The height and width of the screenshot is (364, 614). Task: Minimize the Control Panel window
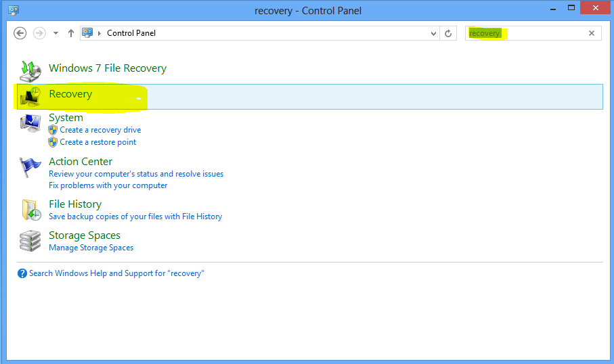point(553,9)
